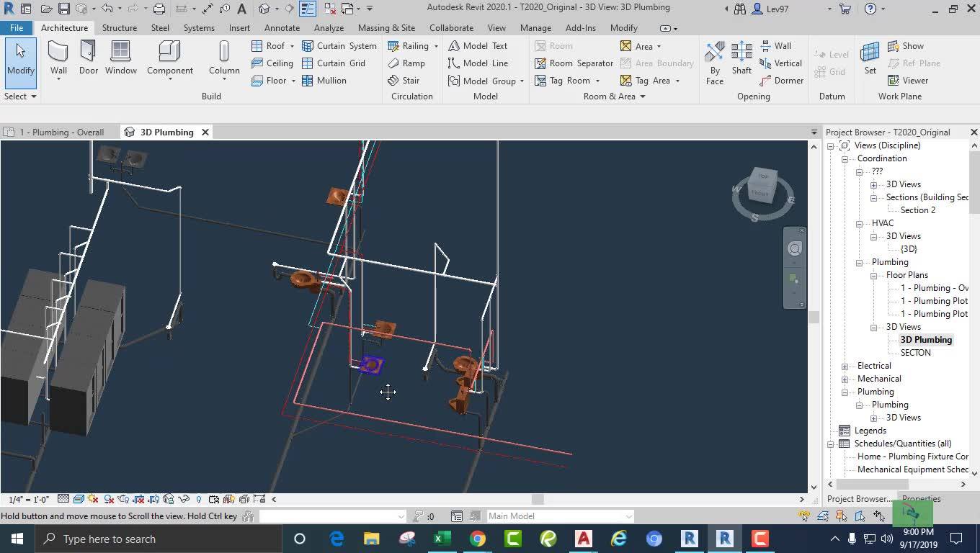
Task: Expand the Select panel dropdown
Action: (20, 96)
